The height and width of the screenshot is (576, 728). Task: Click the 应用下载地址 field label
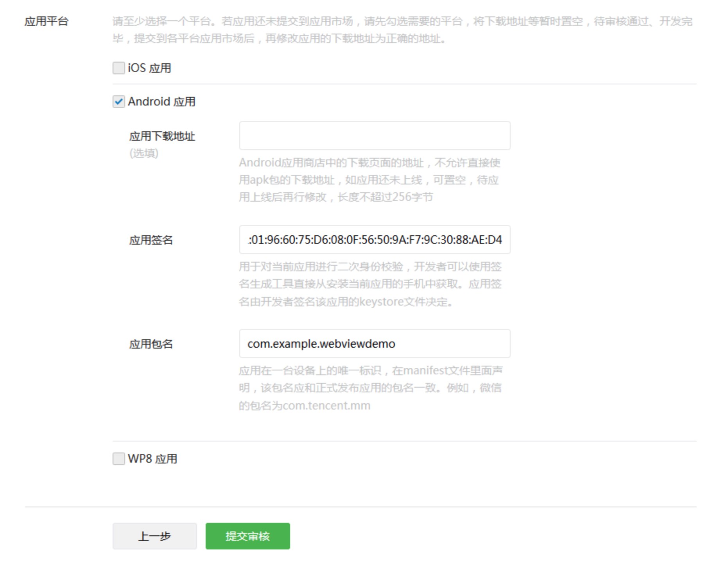click(x=162, y=136)
